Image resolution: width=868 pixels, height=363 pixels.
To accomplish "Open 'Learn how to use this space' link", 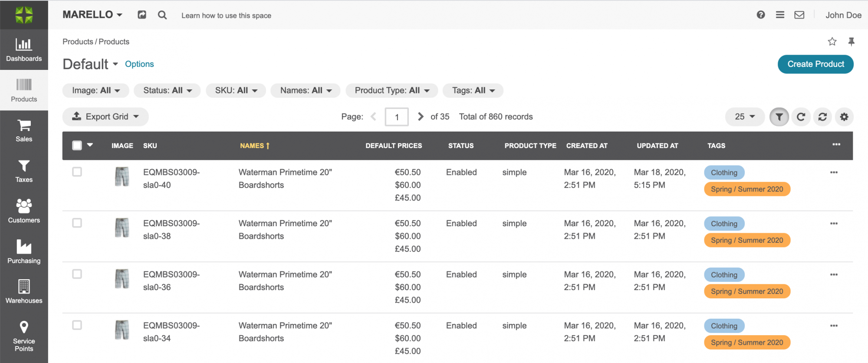I will [226, 16].
